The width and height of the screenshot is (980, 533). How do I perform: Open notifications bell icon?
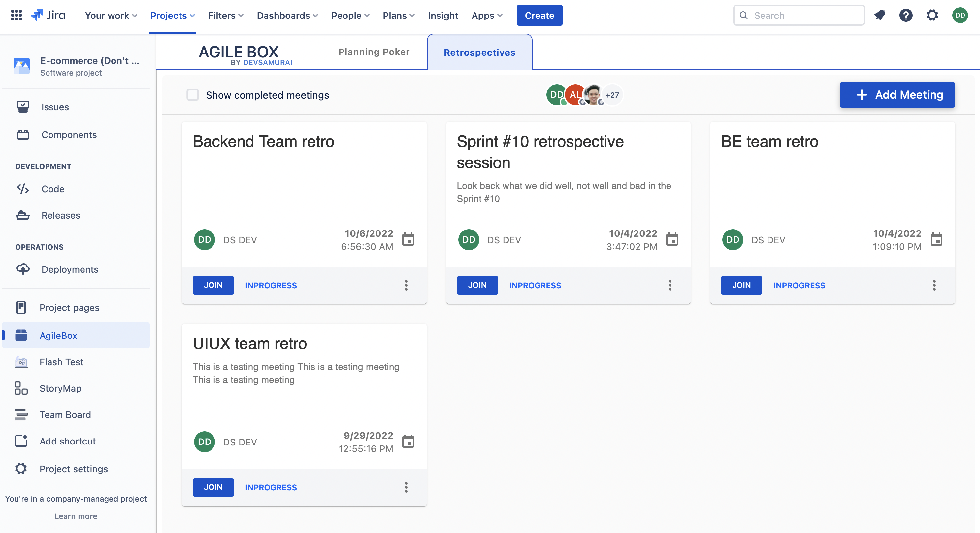coord(880,15)
